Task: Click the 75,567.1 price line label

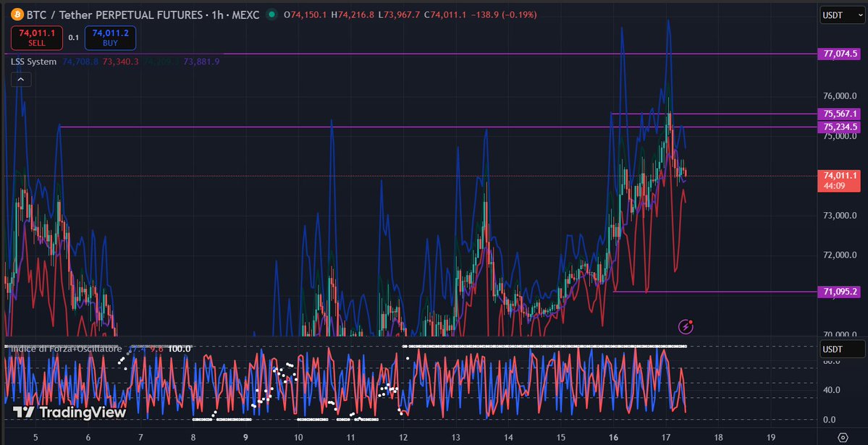Action: [x=840, y=114]
